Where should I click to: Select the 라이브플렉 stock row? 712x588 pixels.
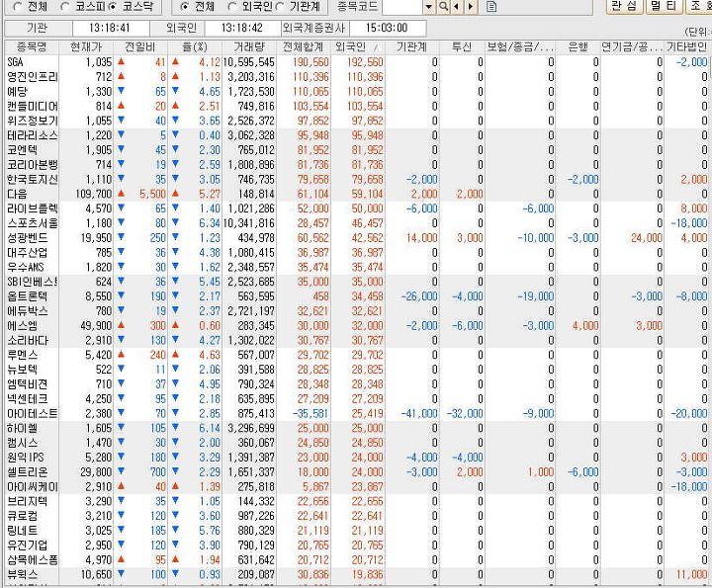[357, 209]
